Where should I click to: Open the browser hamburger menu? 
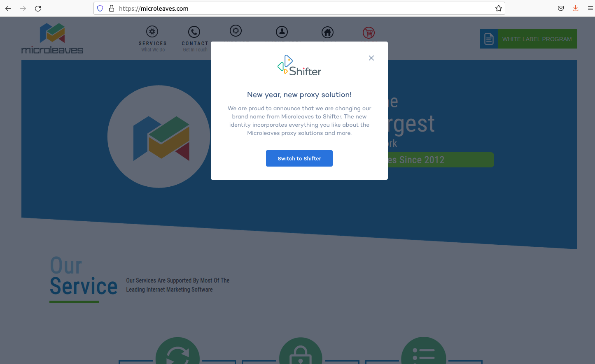tap(590, 8)
